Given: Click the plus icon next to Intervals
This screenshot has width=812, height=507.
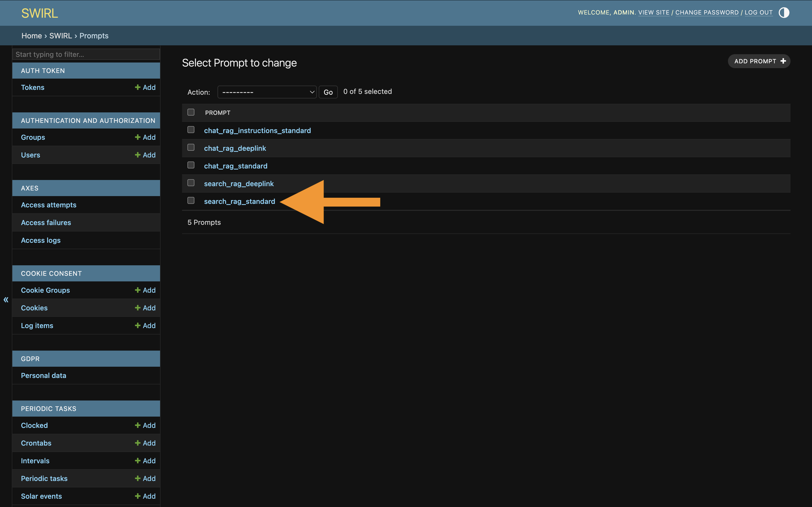Looking at the screenshot, I should pos(138,460).
